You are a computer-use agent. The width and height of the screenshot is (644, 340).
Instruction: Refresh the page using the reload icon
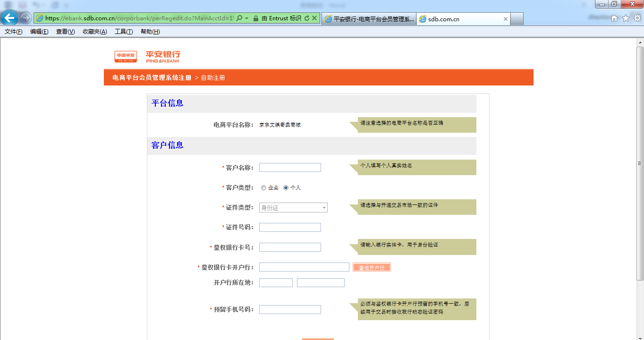point(307,18)
